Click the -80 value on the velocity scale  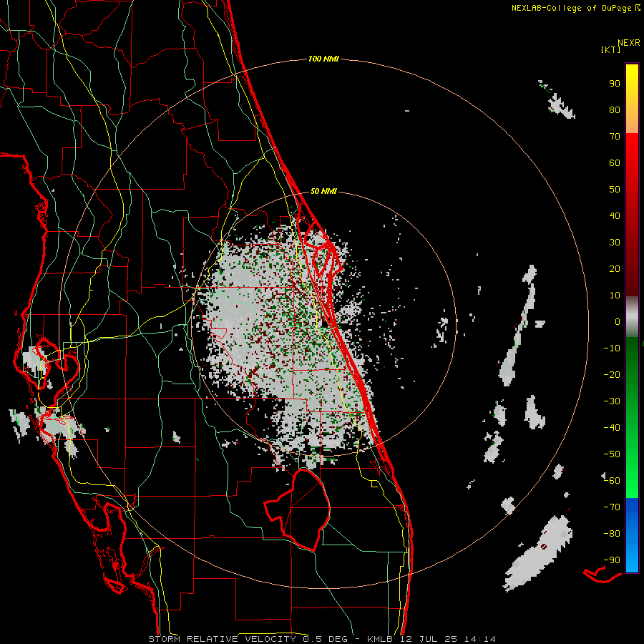[x=612, y=534]
